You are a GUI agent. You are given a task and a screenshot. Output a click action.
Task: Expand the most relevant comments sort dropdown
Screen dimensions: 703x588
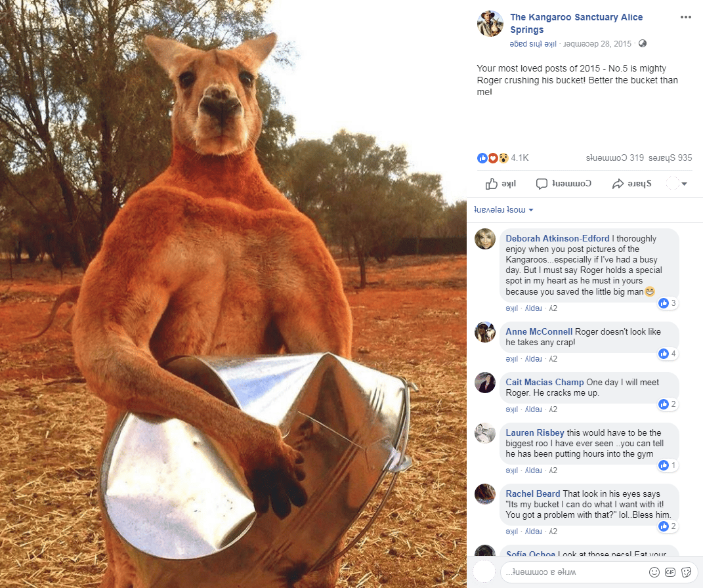(x=503, y=210)
